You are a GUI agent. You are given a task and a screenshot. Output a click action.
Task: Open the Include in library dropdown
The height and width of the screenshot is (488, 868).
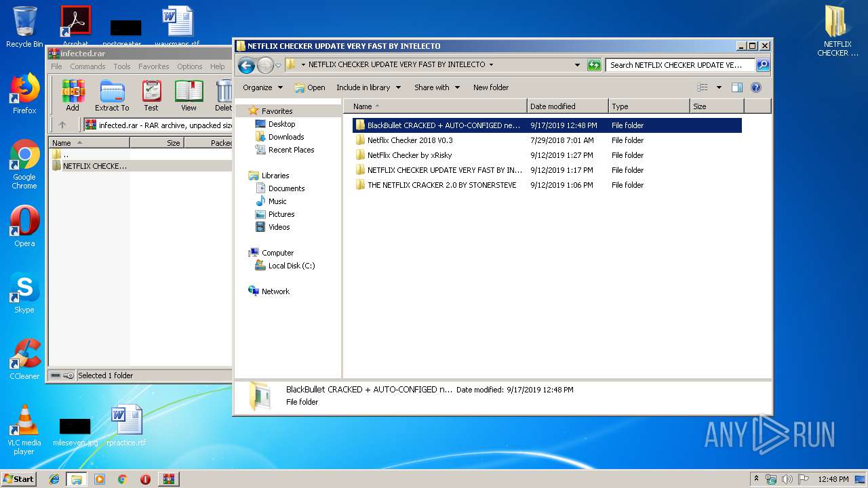tap(369, 87)
